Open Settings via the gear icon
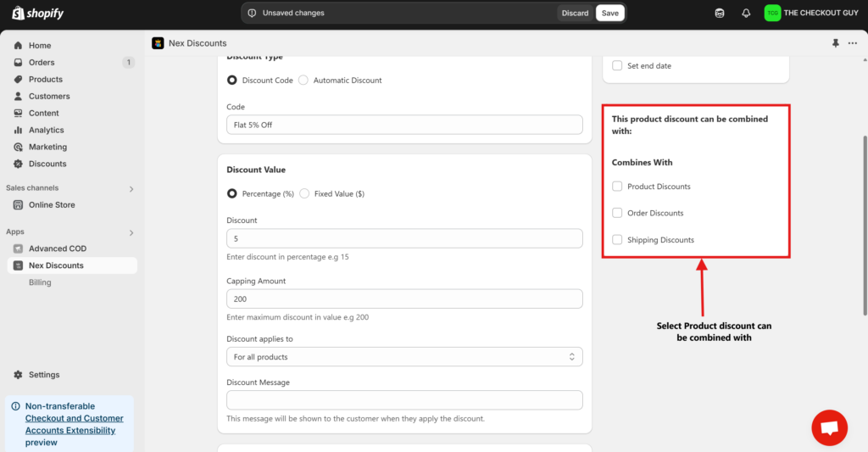 tap(19, 375)
